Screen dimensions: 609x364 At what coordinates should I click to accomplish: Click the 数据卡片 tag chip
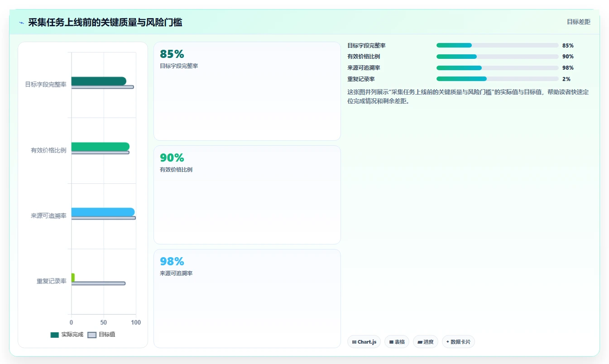(x=458, y=342)
